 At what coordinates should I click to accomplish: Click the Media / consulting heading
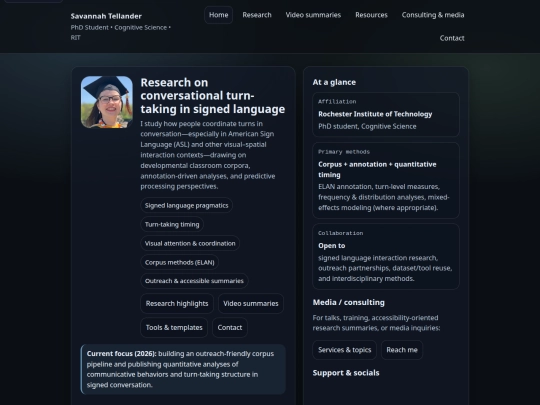click(349, 302)
